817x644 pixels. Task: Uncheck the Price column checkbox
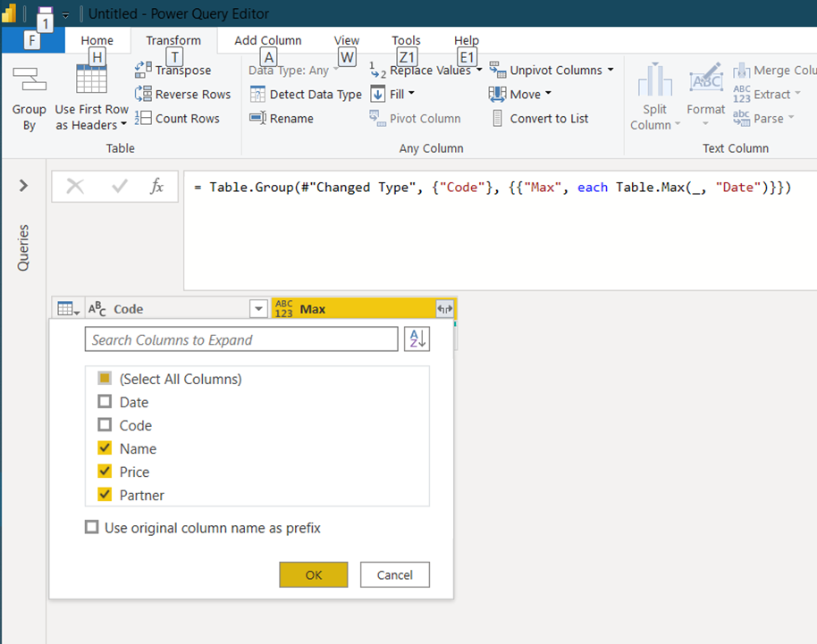tap(105, 471)
